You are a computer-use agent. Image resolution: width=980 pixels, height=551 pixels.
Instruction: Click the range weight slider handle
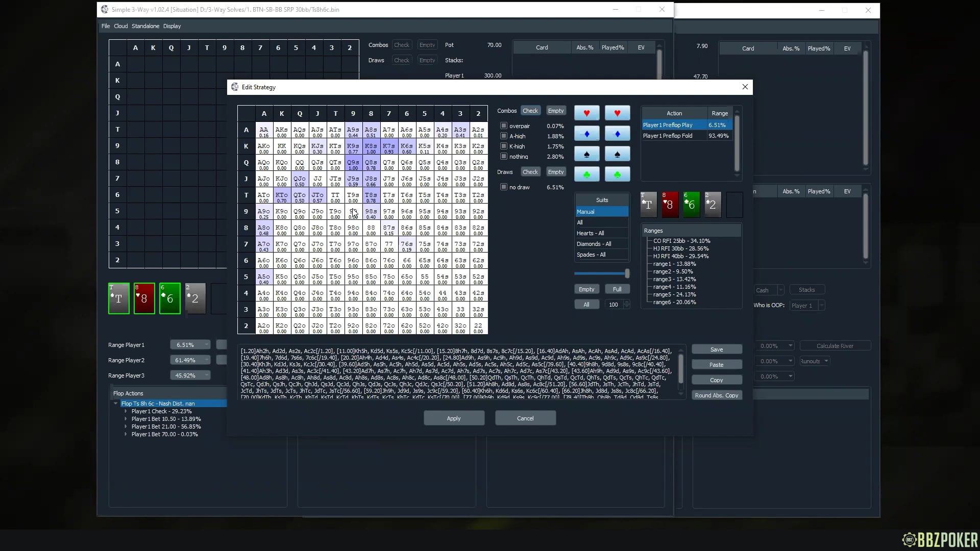627,273
